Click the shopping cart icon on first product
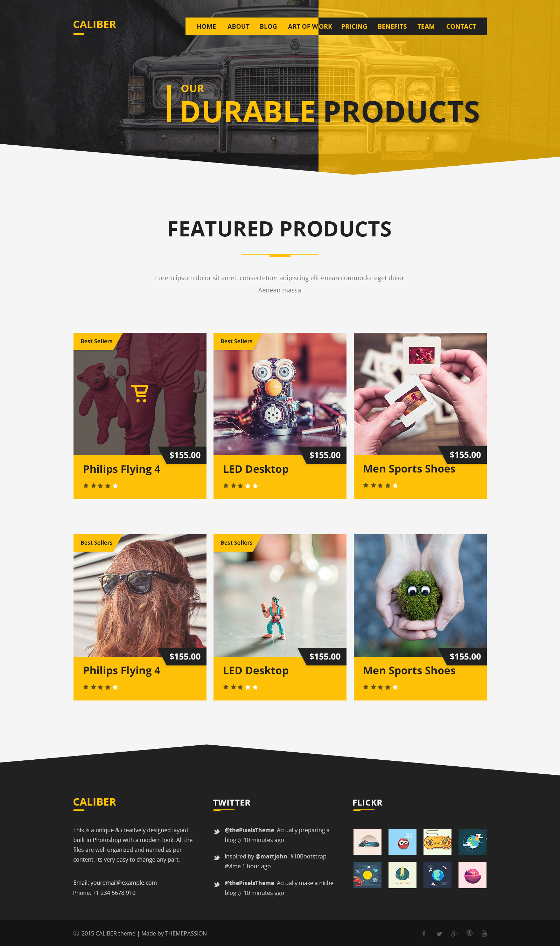 coord(140,393)
